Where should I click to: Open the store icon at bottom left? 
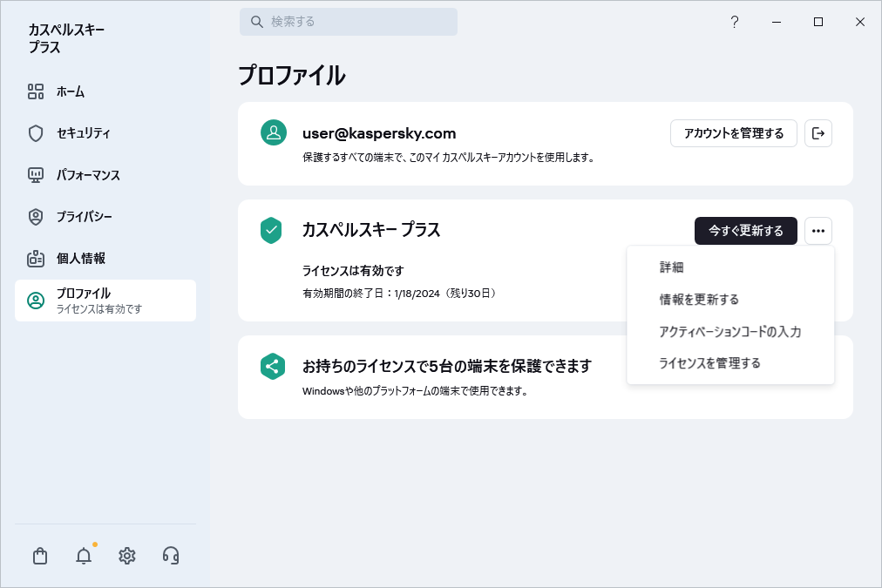pyautogui.click(x=39, y=556)
